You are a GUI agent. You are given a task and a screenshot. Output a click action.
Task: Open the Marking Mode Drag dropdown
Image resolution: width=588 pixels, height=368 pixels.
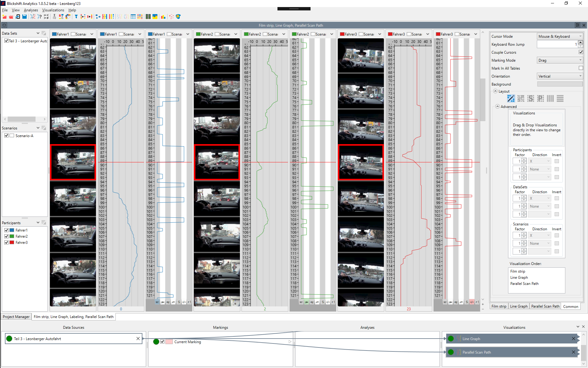coord(560,60)
